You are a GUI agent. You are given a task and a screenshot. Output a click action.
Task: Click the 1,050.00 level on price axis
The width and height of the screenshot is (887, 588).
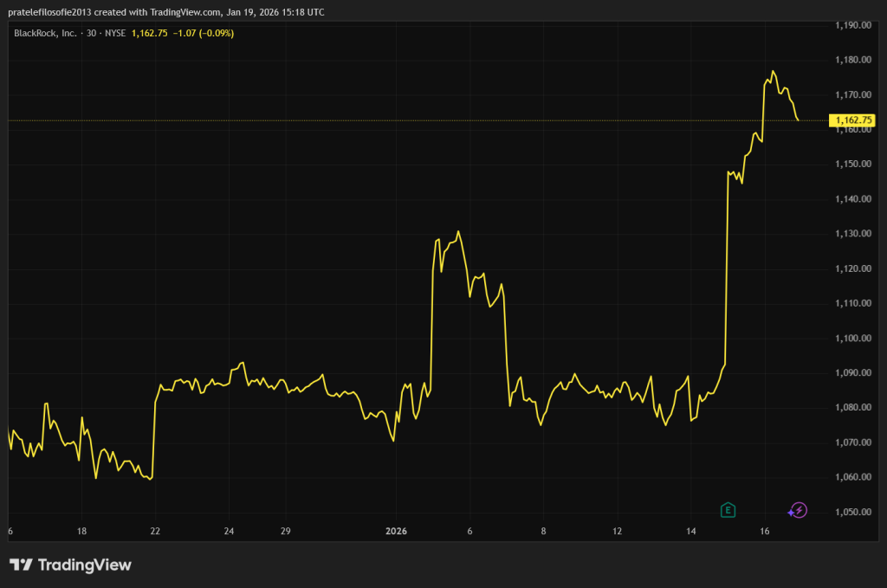point(852,512)
